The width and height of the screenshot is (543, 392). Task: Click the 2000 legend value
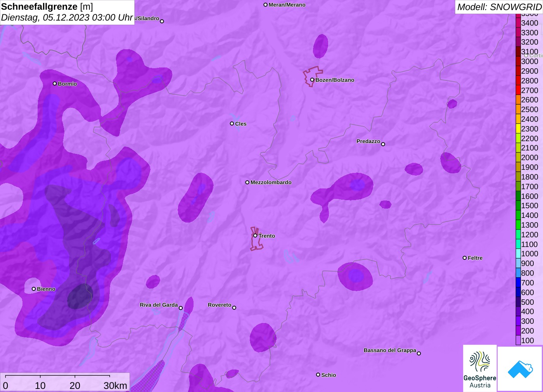(529, 157)
